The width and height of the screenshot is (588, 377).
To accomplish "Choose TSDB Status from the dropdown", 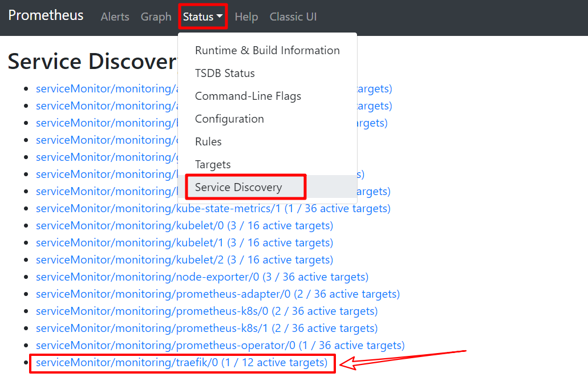I will (225, 73).
